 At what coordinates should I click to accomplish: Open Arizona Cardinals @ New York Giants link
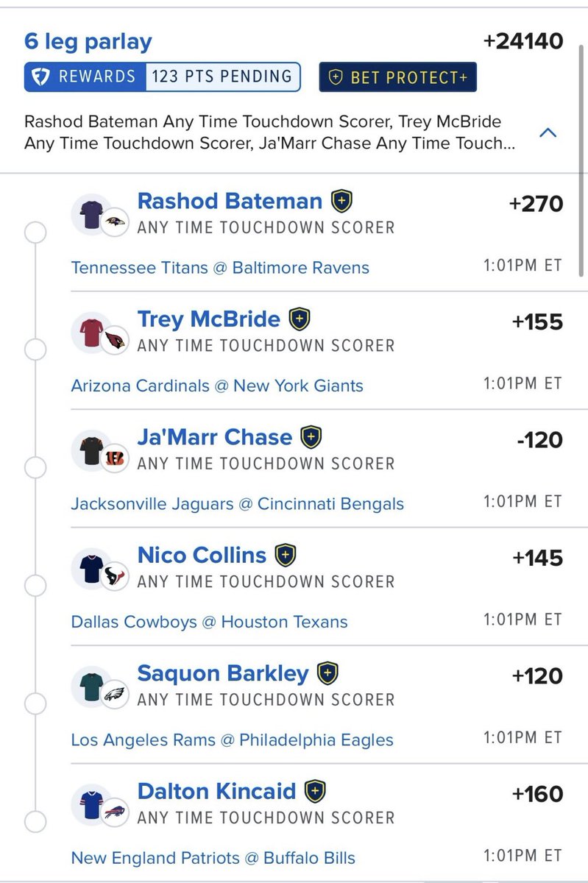point(217,385)
